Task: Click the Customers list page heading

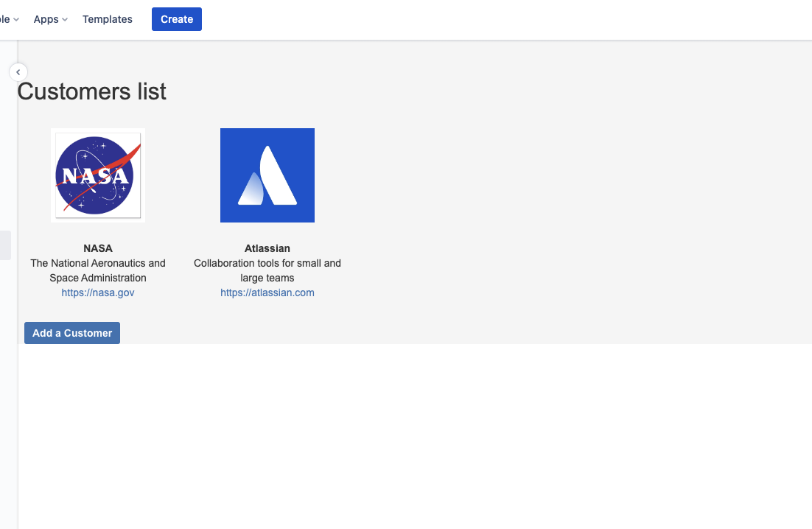Action: pos(91,91)
